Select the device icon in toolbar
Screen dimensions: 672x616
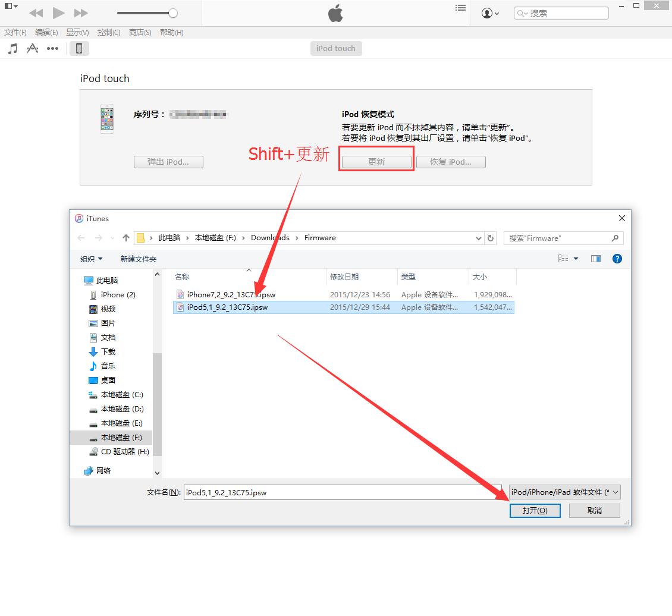pos(79,48)
